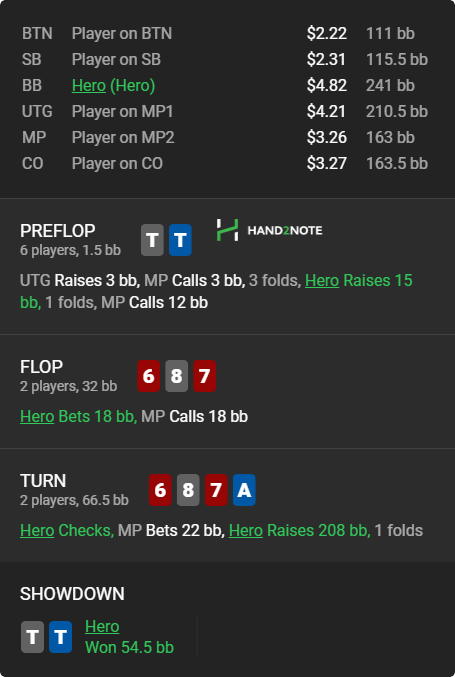455x677 pixels.
Task: Click the red 6 card on the turn
Action: [160, 490]
